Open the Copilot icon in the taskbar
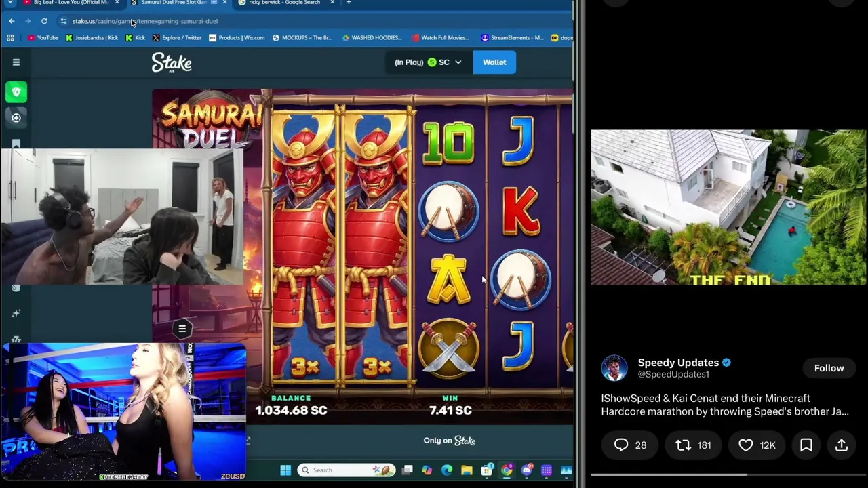Screen dimensions: 868x488 click(427, 470)
